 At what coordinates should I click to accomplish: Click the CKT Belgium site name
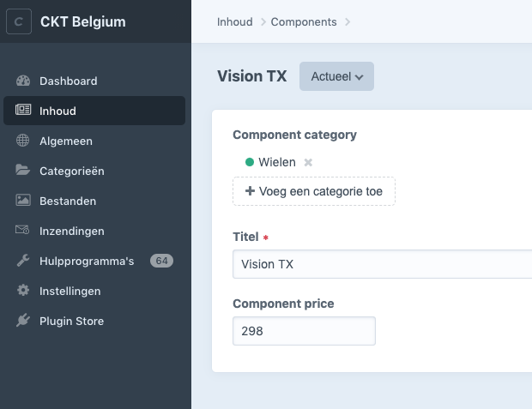coord(82,21)
